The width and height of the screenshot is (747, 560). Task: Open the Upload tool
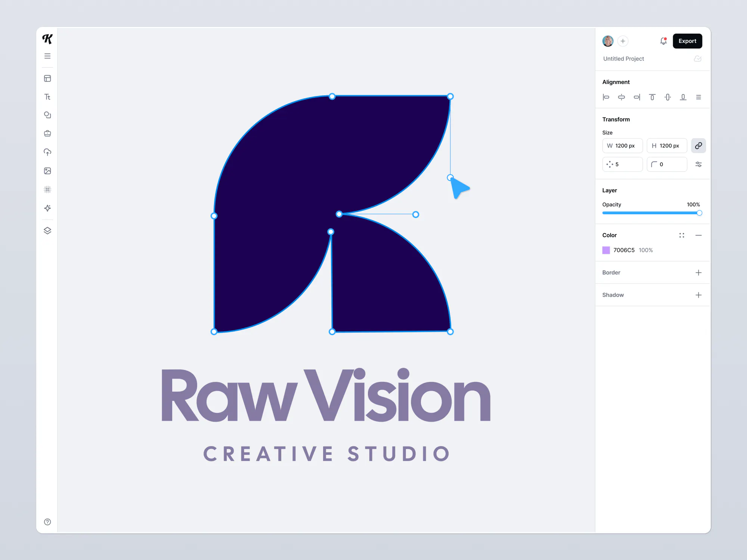pyautogui.click(x=47, y=152)
